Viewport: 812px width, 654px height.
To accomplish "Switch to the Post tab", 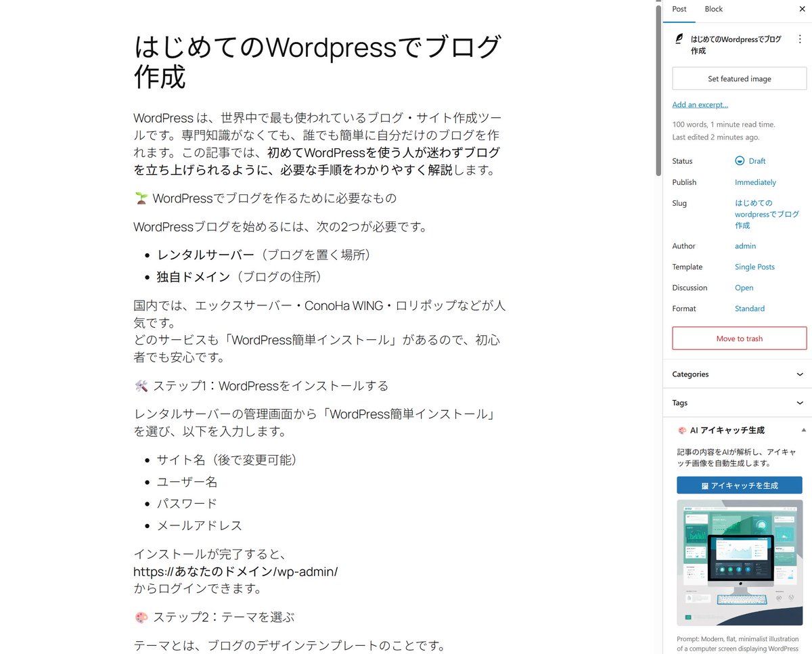I will (x=679, y=9).
